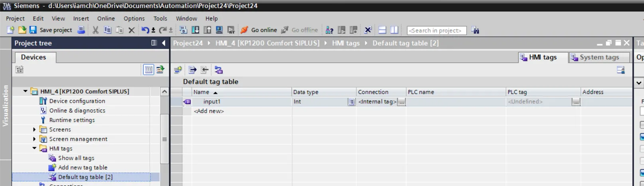Click the Download to device icon
The height and width of the screenshot is (186, 644).
click(x=195, y=30)
